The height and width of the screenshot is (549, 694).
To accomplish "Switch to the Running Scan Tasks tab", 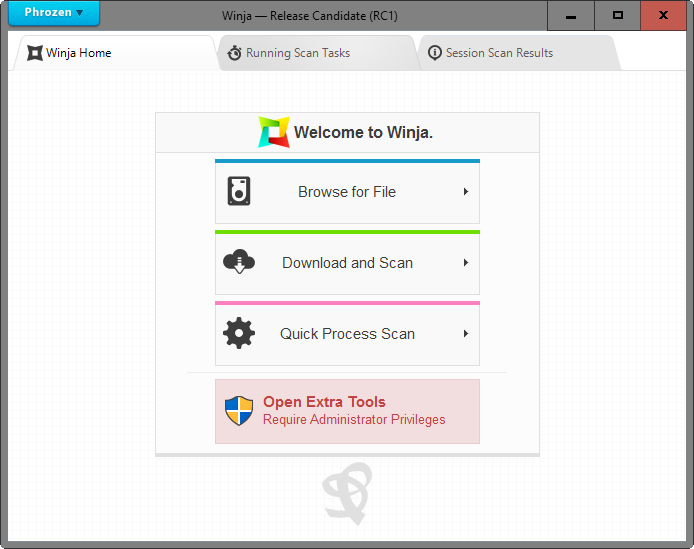I will point(317,53).
